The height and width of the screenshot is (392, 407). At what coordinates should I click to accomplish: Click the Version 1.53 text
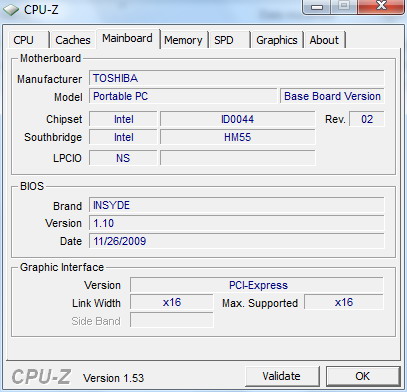(x=113, y=378)
